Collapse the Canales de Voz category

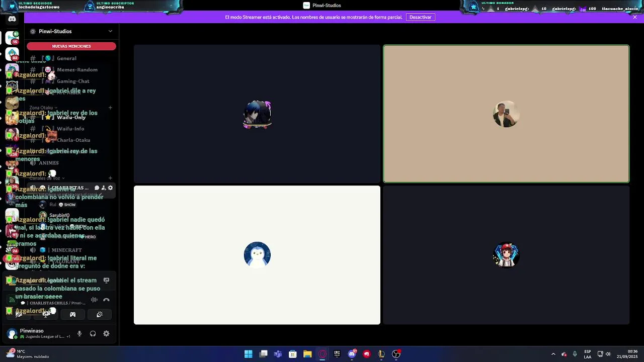(x=47, y=178)
